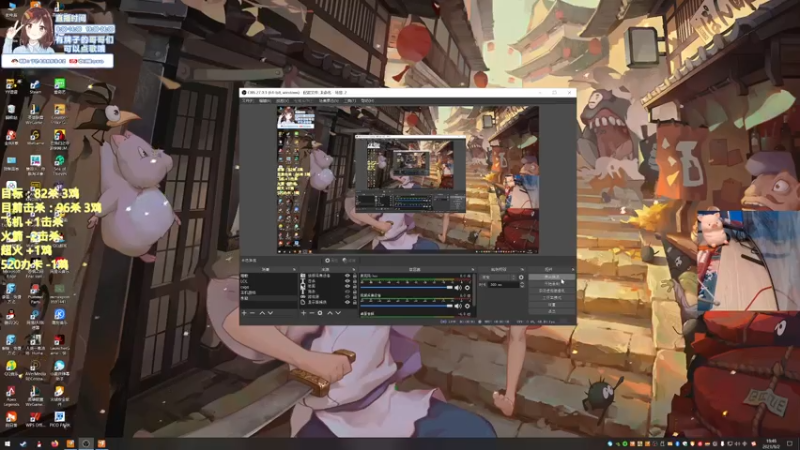Pop out Scenes dock via header icon

tap(294, 269)
